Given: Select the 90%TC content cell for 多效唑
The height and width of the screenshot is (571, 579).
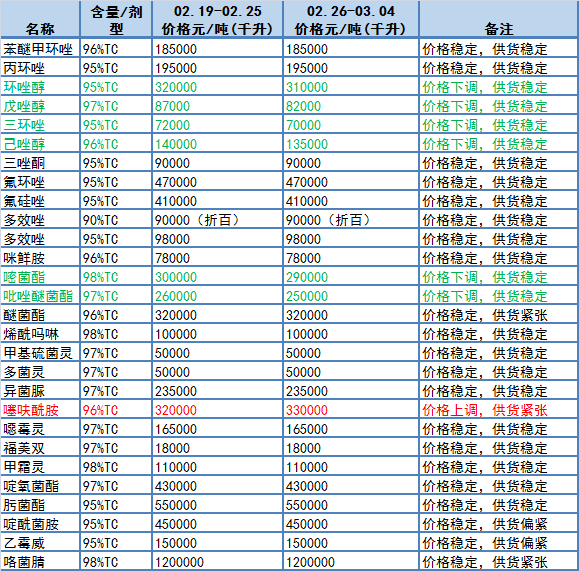Looking at the screenshot, I should (116, 220).
